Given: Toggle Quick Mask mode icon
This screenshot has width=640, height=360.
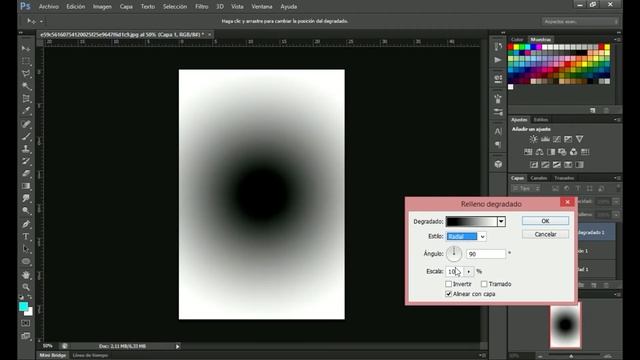Looking at the screenshot, I should click(26, 323).
